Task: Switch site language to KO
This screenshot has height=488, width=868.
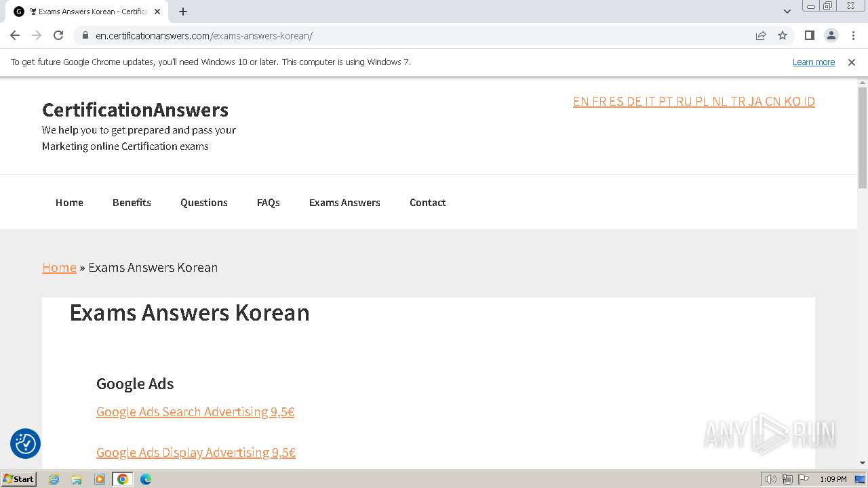Action: pyautogui.click(x=792, y=102)
